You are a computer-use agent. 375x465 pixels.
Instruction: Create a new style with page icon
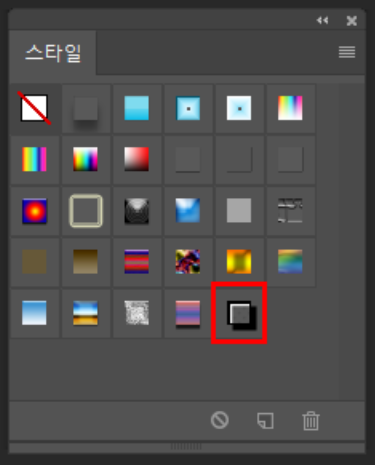click(266, 420)
